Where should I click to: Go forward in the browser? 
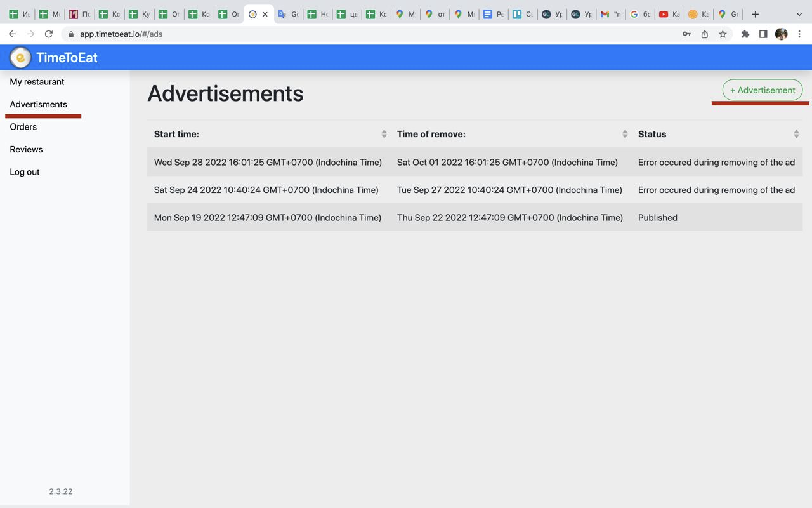pos(30,34)
